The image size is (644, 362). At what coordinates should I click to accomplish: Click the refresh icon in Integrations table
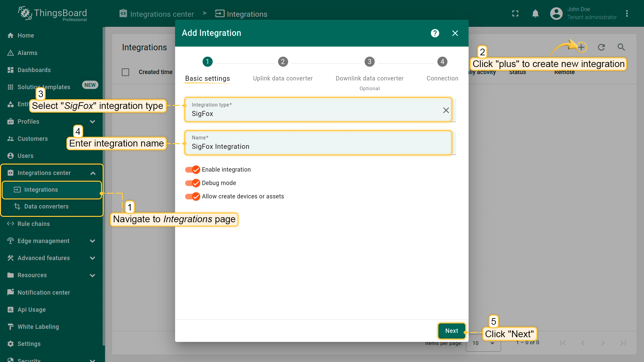coord(601,47)
